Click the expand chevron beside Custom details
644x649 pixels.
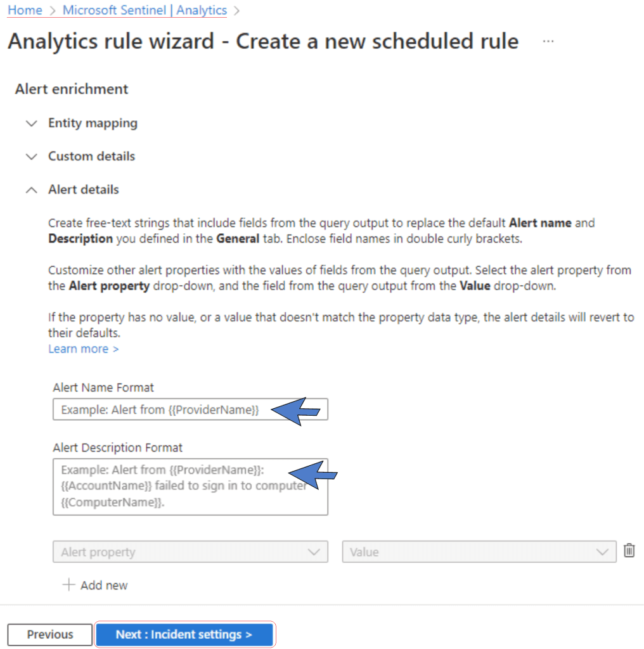32,157
